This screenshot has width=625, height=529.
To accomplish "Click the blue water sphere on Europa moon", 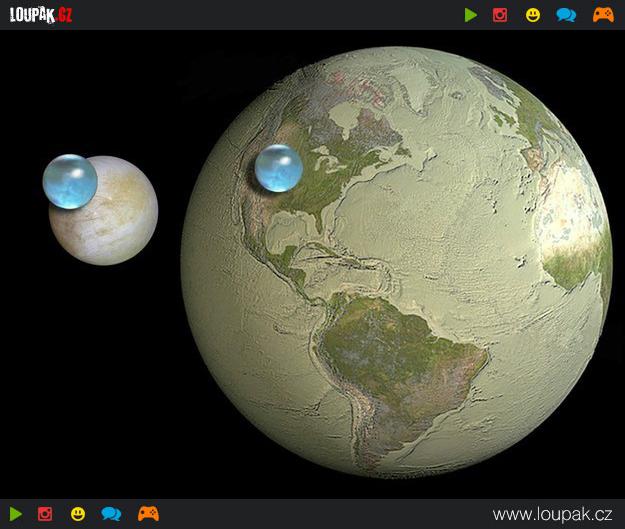I will tap(70, 181).
